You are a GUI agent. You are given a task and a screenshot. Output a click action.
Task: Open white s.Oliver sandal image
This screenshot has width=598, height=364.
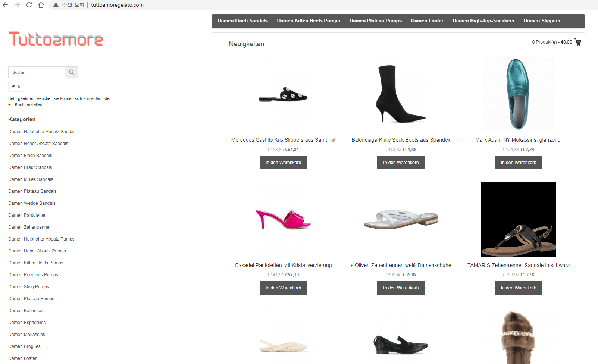[x=401, y=220]
